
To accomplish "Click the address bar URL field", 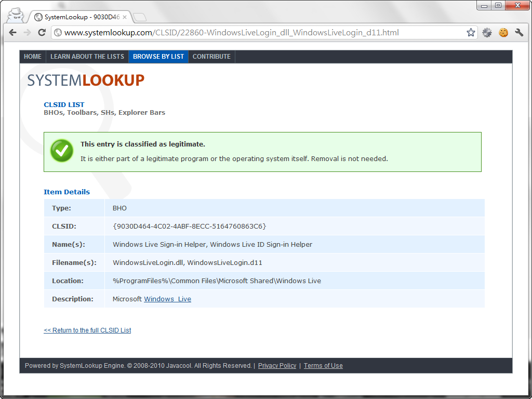I will [264, 33].
